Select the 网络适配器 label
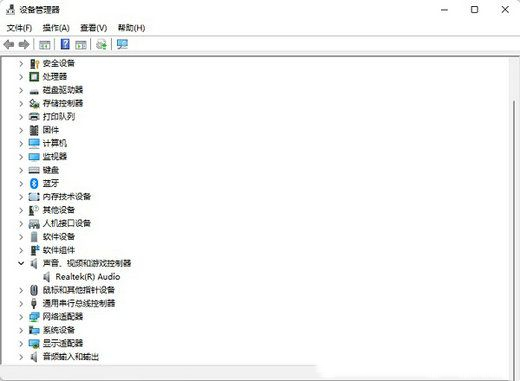 click(63, 317)
